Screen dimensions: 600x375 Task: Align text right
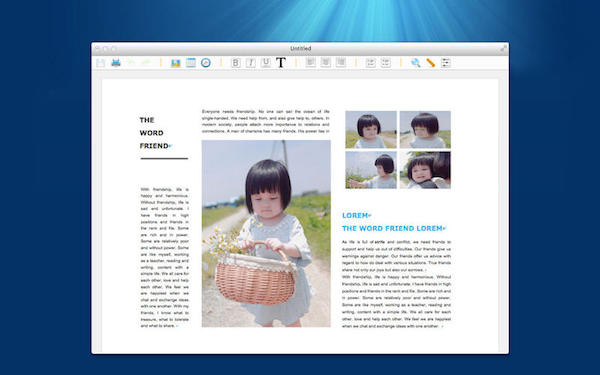[x=341, y=63]
